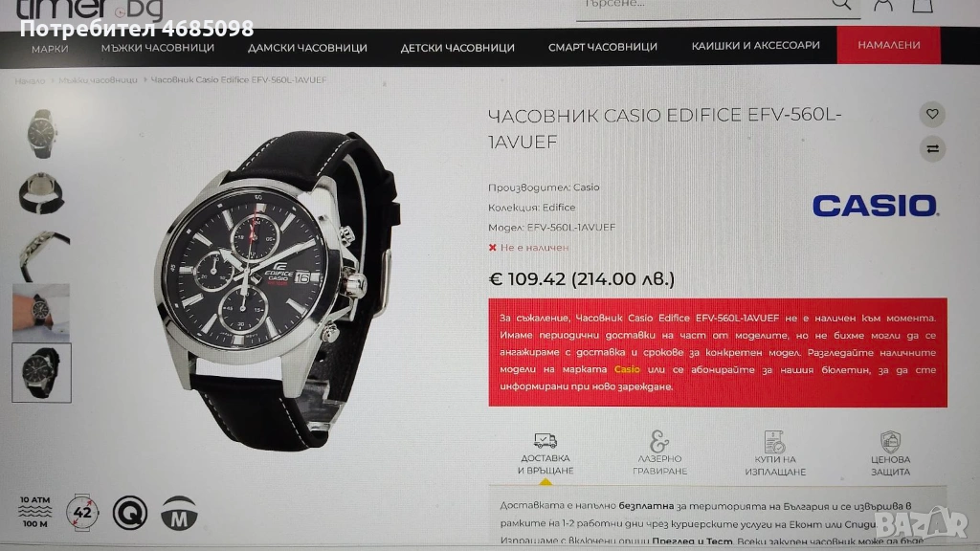Open МЪЖКИ ЧАСОВНИЦИ menu
The width and height of the screenshot is (980, 551).
(158, 48)
